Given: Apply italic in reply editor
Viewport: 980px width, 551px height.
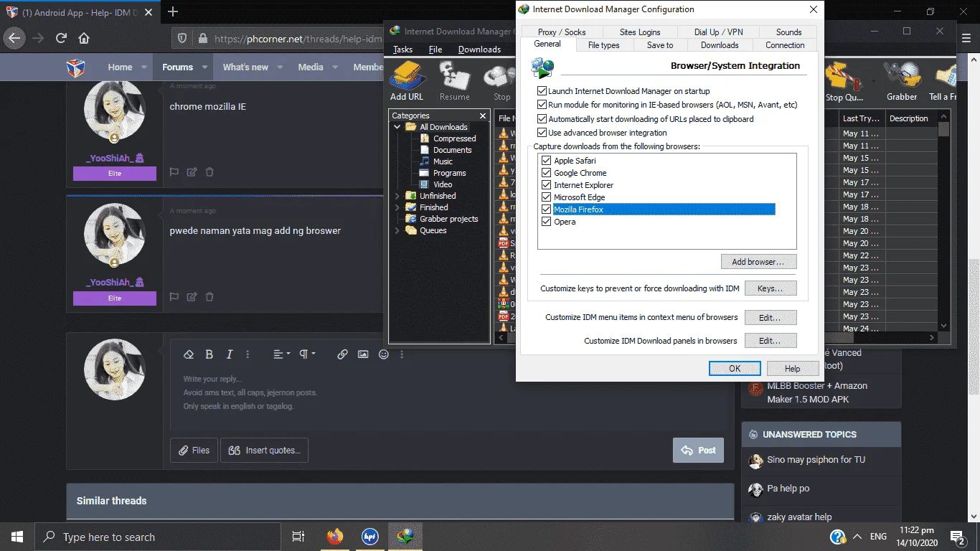Looking at the screenshot, I should (230, 354).
